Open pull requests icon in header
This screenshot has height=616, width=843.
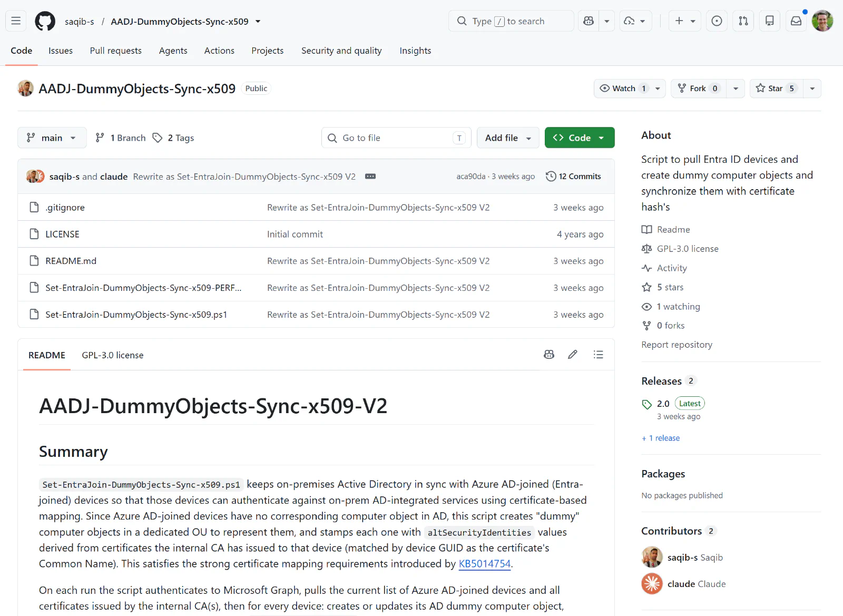coord(743,21)
